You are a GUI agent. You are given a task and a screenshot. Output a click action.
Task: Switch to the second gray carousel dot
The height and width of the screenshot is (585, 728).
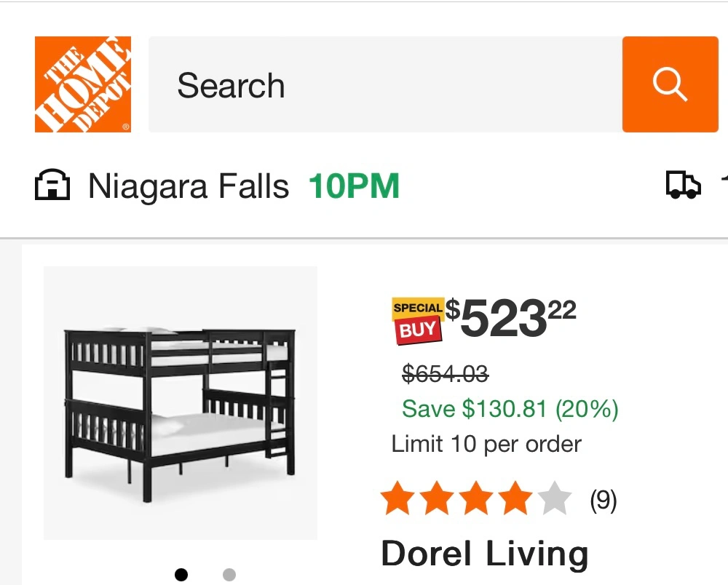(229, 575)
